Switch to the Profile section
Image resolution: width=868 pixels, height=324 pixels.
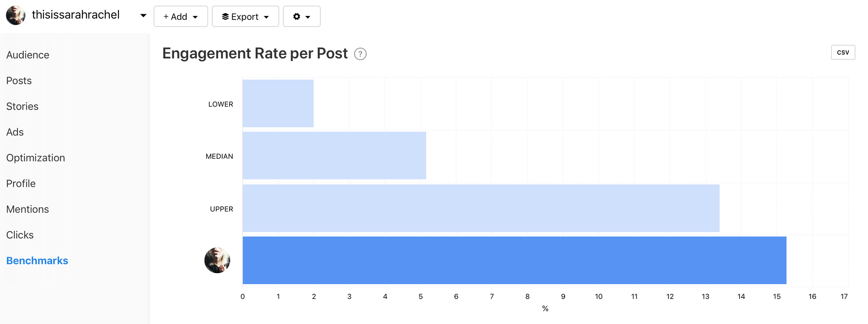pos(21,183)
